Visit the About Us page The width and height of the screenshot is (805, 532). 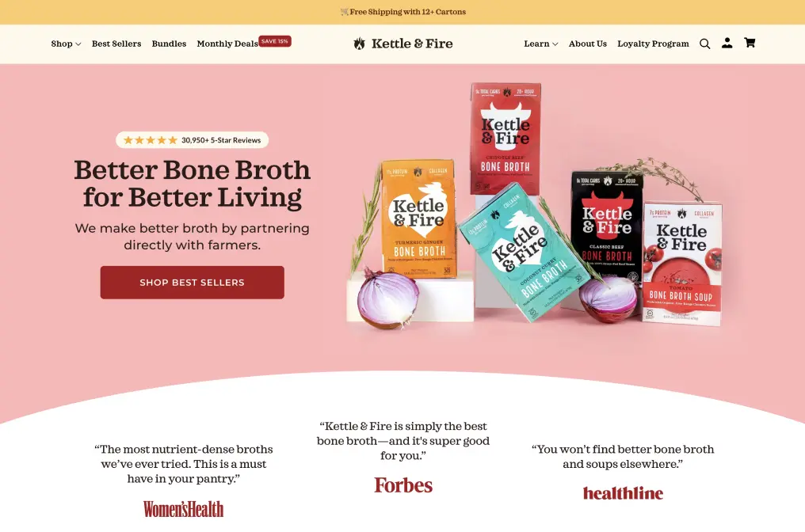click(587, 44)
